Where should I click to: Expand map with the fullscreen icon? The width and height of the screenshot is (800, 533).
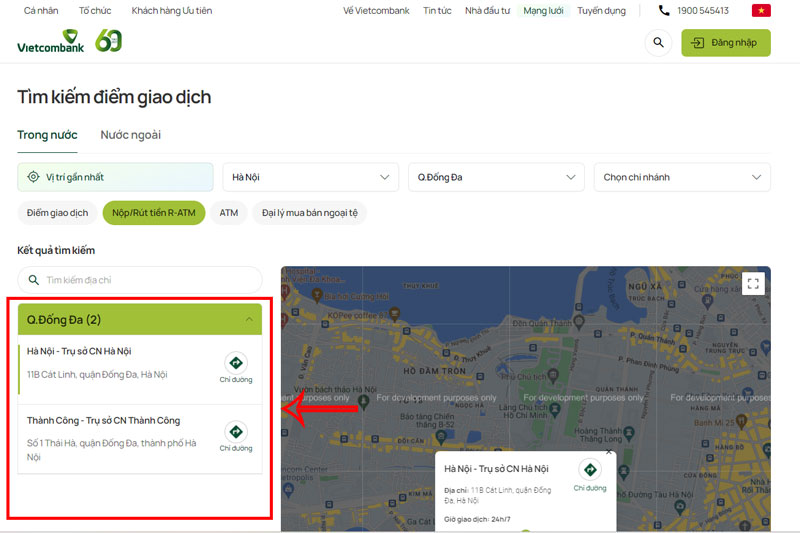click(x=753, y=284)
